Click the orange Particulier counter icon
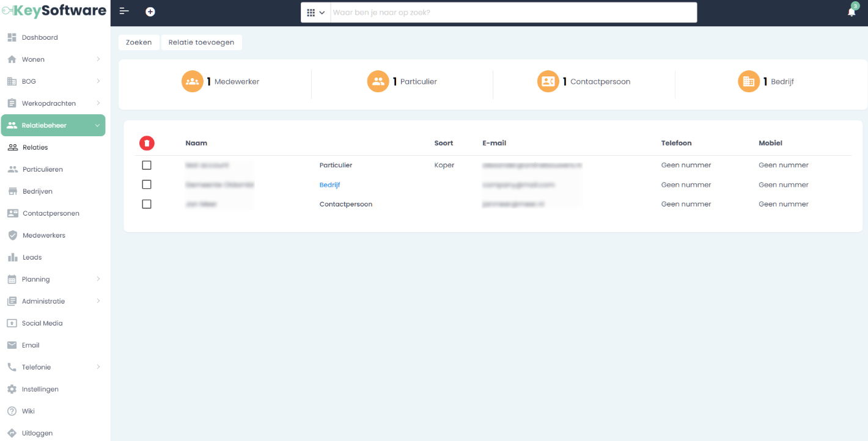The height and width of the screenshot is (441, 868). pos(378,81)
